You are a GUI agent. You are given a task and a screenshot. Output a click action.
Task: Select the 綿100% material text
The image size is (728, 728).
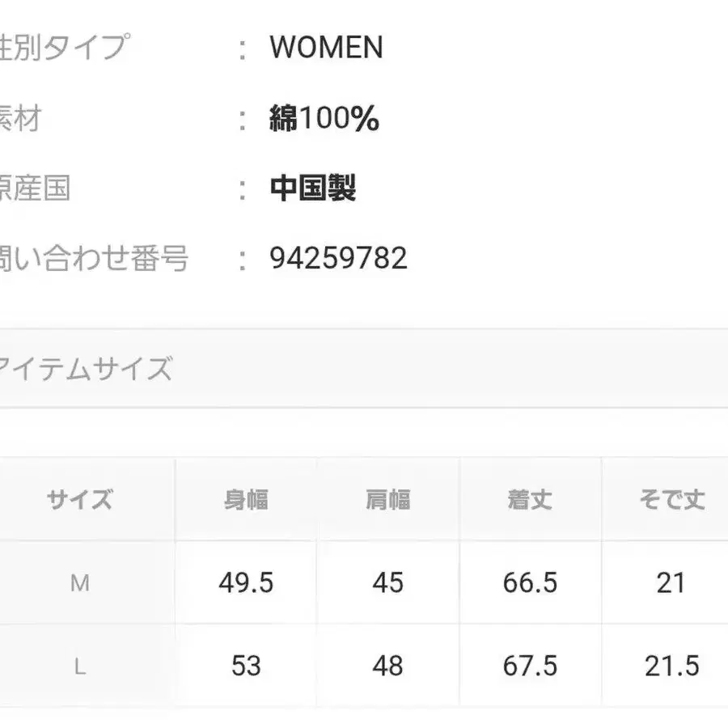(x=324, y=120)
